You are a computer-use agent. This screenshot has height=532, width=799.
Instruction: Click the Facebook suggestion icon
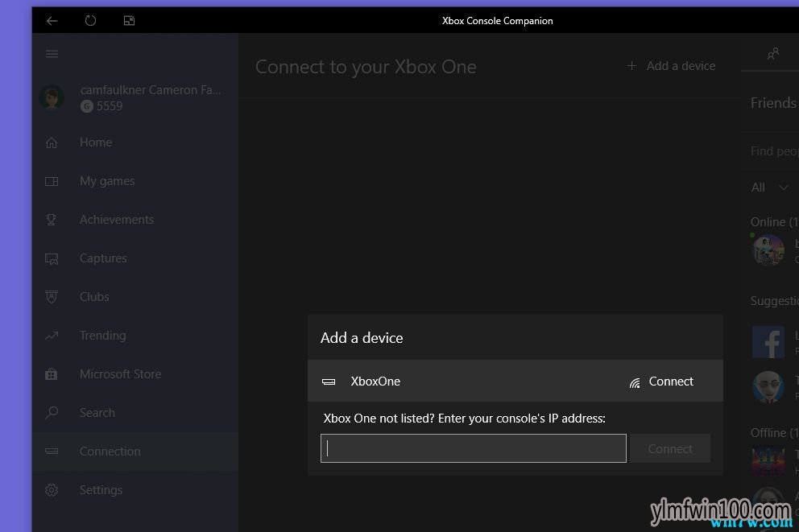[x=768, y=343]
